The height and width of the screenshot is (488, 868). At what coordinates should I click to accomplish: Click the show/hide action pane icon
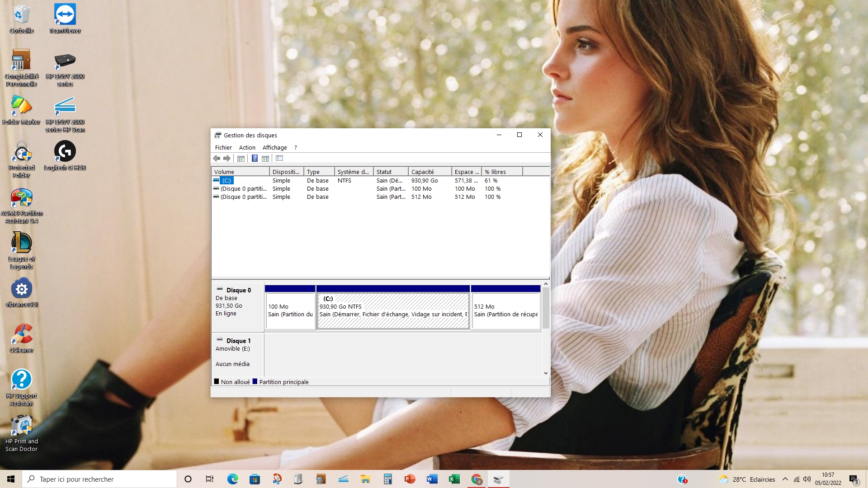point(265,159)
